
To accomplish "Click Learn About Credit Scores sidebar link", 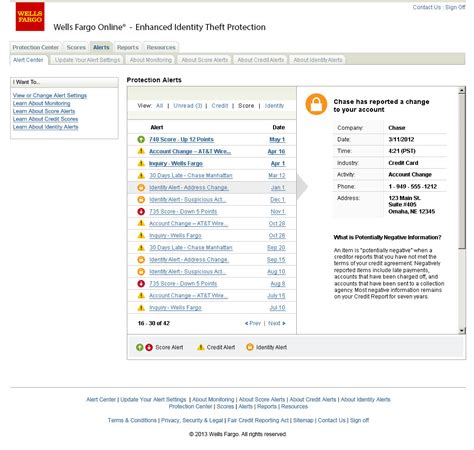I will [45, 119].
